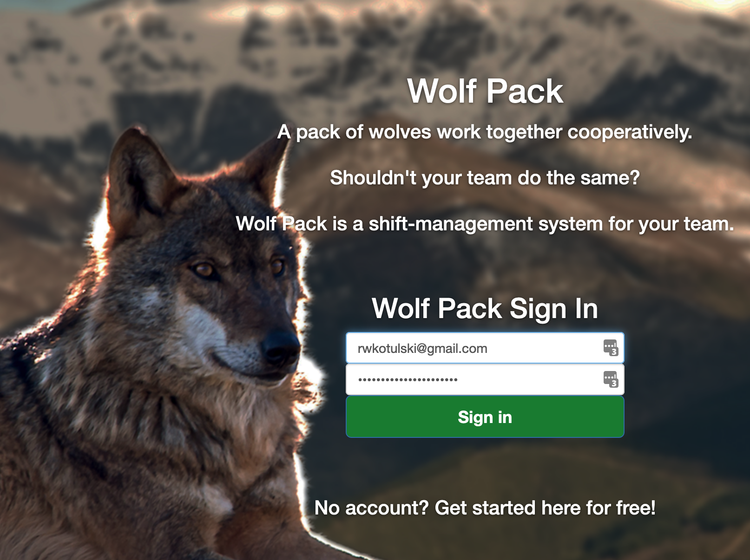750x560 pixels.
Task: Open password manager icon in password field
Action: 611,379
